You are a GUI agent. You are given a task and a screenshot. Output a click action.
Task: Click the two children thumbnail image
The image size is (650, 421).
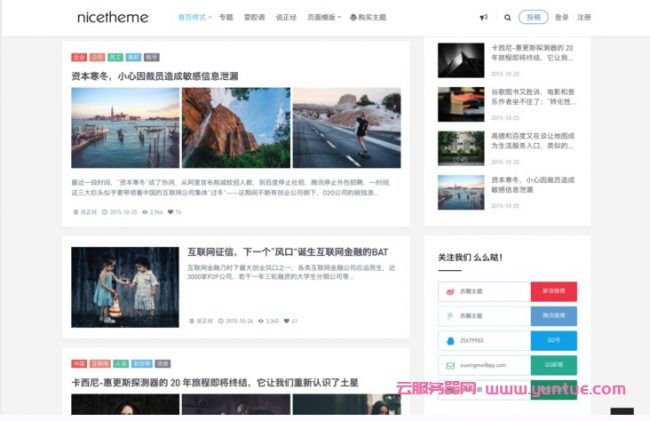coord(125,287)
